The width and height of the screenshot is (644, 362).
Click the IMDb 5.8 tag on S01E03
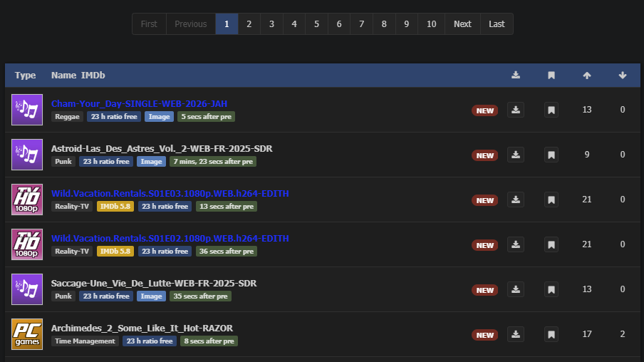tap(115, 207)
